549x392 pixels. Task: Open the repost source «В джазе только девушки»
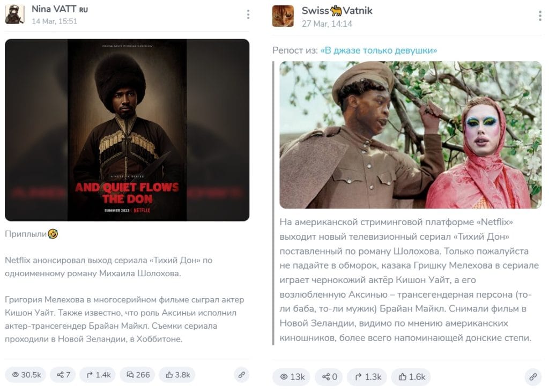(x=379, y=50)
